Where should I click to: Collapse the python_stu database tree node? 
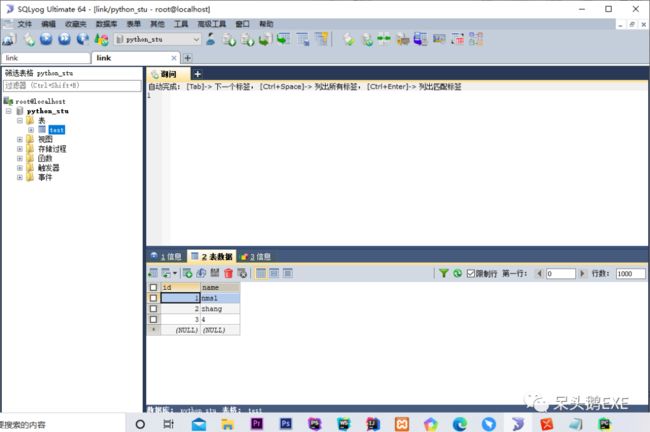coord(8,111)
